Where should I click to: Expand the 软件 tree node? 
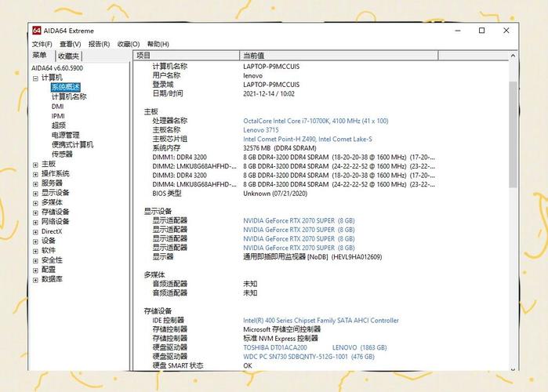coord(35,251)
